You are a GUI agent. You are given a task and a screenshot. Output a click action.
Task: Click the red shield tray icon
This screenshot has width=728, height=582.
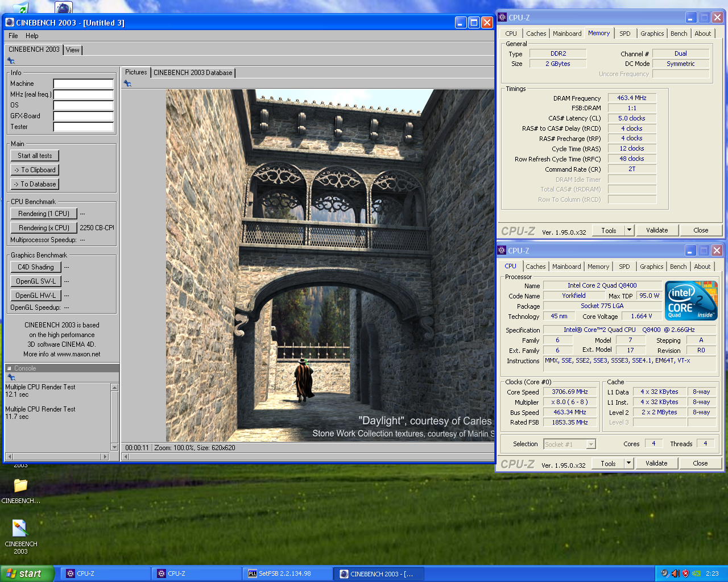[685, 573]
